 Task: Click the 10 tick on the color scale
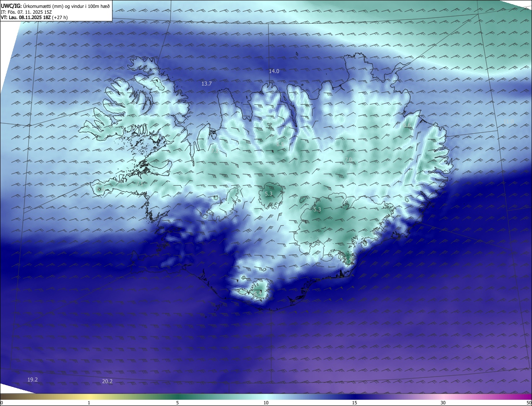coord(266,403)
